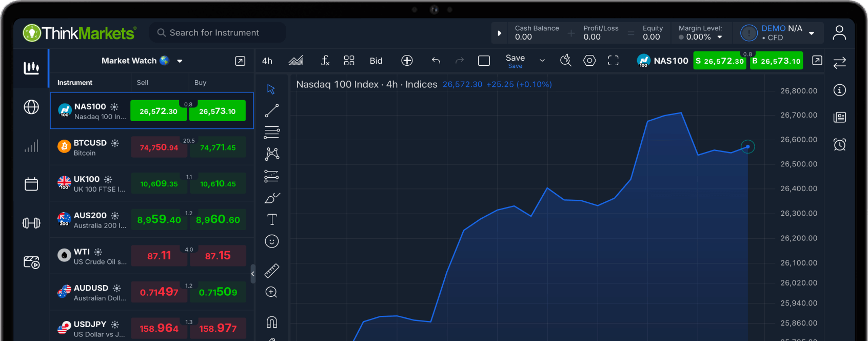Click the NAS100 Sell 26,572.30 button in watchlist
This screenshot has height=341, width=868.
click(x=159, y=111)
